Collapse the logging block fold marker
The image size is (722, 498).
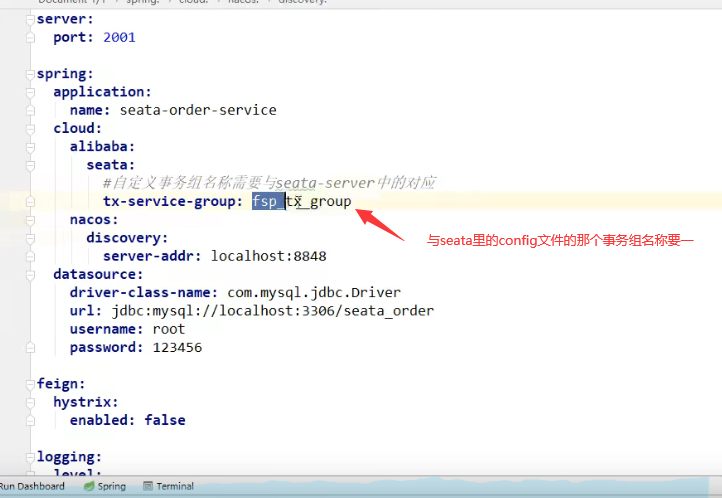pos(30,457)
